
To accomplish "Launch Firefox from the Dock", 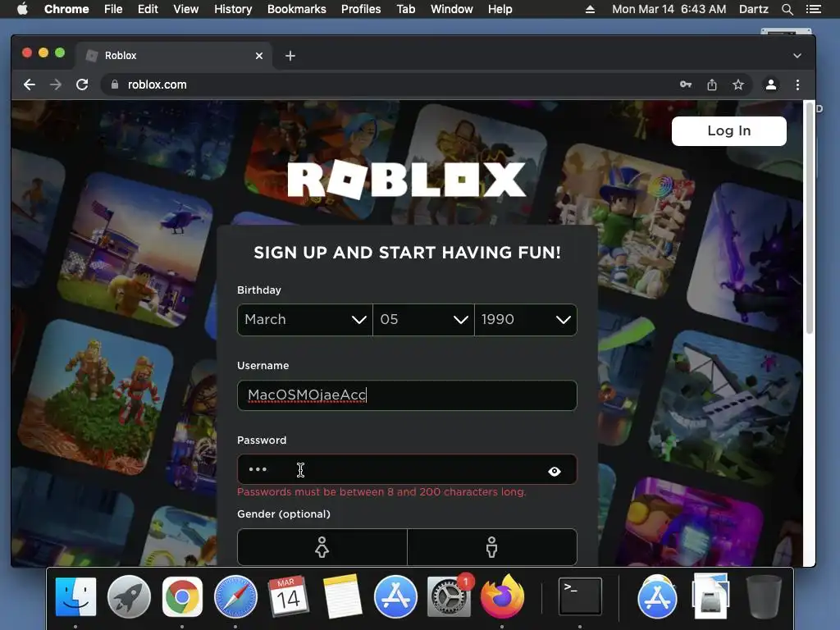I will point(503,597).
